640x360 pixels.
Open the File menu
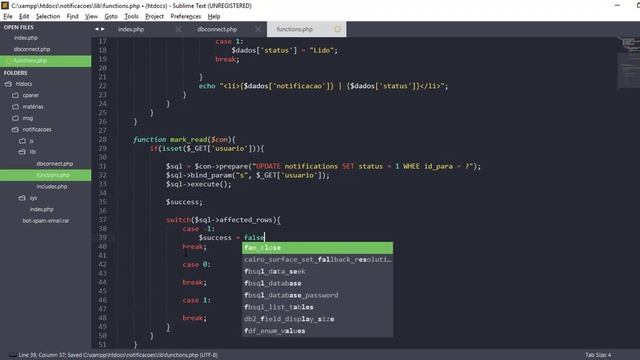(8, 16)
